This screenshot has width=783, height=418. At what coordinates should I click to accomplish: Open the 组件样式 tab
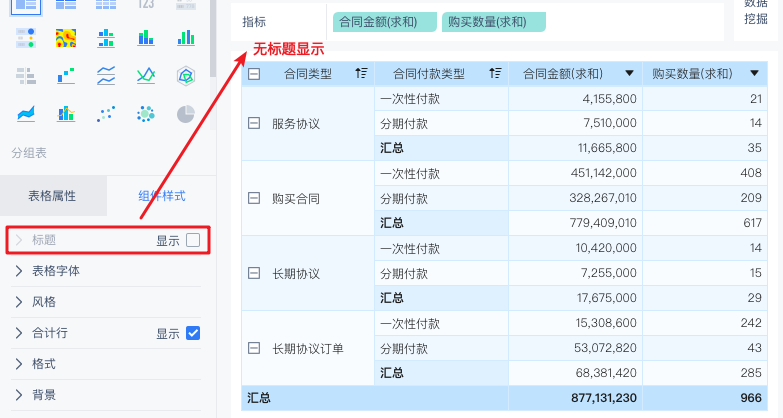(x=162, y=196)
